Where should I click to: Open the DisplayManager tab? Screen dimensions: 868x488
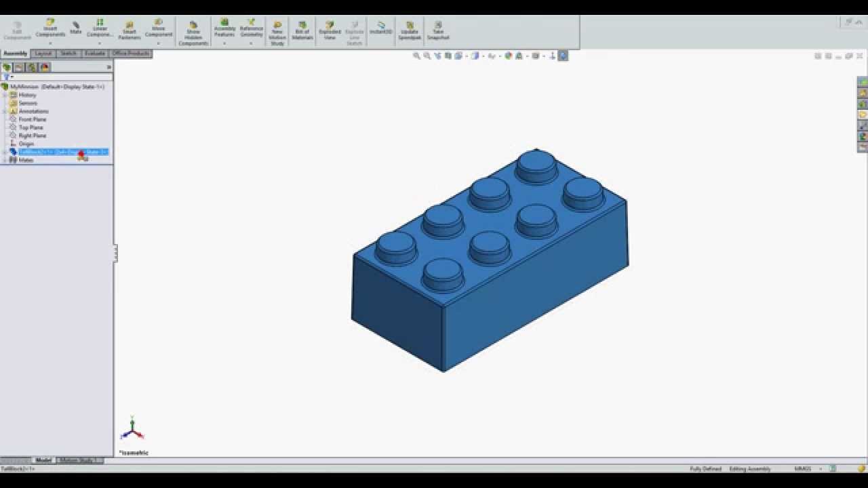click(x=45, y=67)
